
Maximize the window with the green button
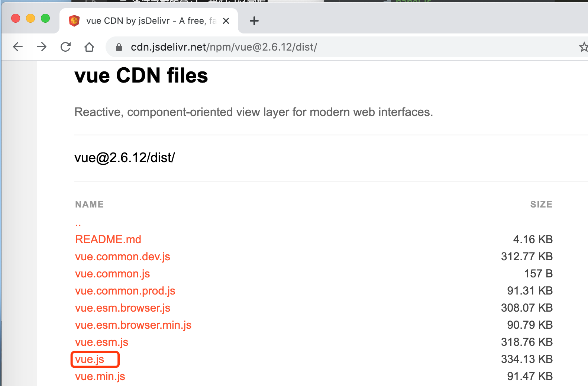coord(45,18)
